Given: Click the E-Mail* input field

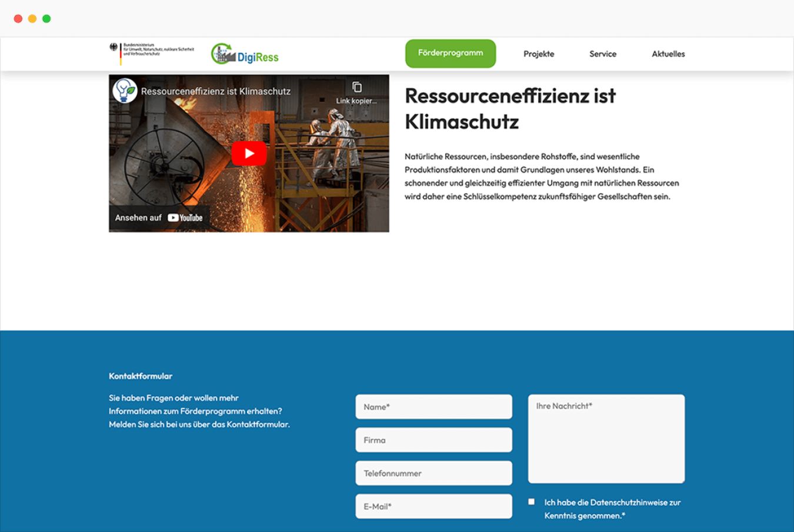Looking at the screenshot, I should point(433,506).
